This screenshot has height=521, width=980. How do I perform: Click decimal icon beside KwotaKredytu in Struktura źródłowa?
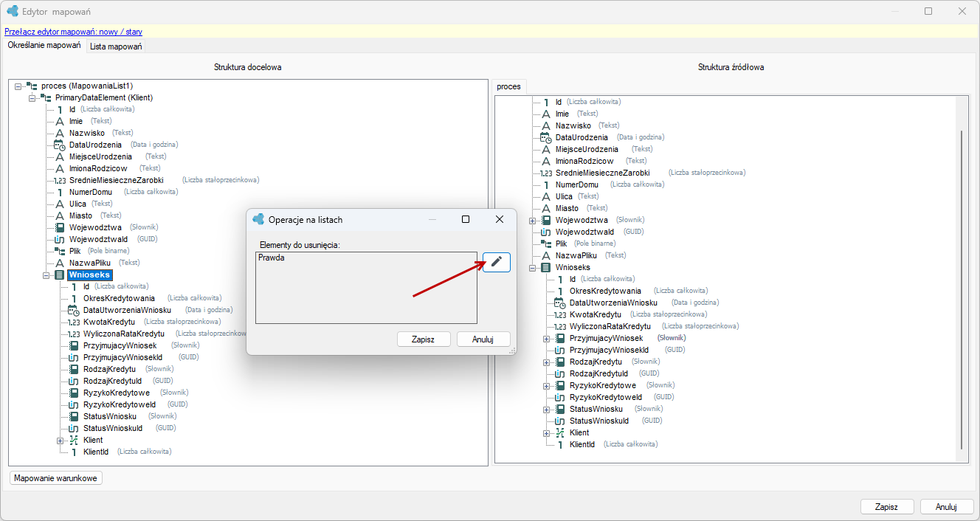[x=561, y=314]
